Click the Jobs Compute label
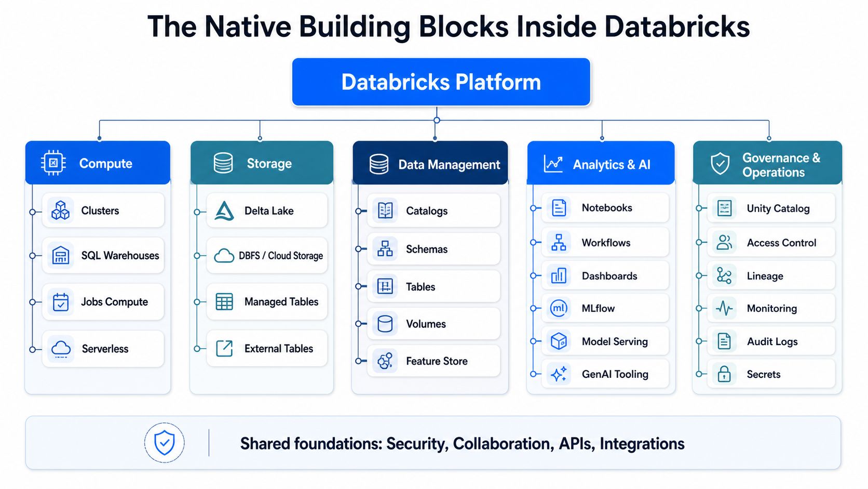Image resolution: width=868 pixels, height=489 pixels. coord(114,302)
